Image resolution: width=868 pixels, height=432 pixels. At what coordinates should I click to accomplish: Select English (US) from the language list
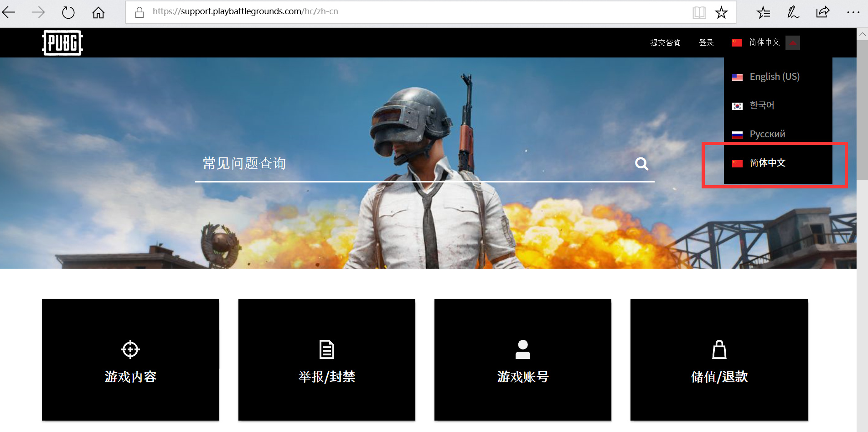[774, 76]
